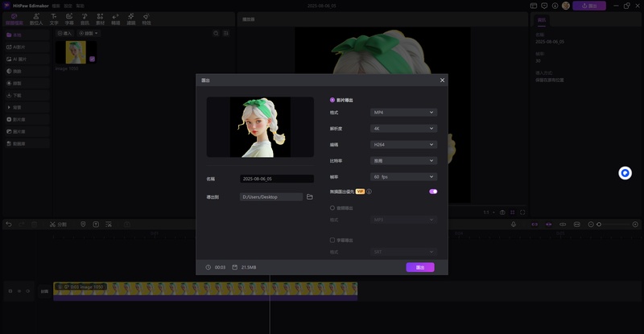644x334 pixels.
Task: Open the Subtitles (字幕) tool tab
Action: (x=69, y=19)
